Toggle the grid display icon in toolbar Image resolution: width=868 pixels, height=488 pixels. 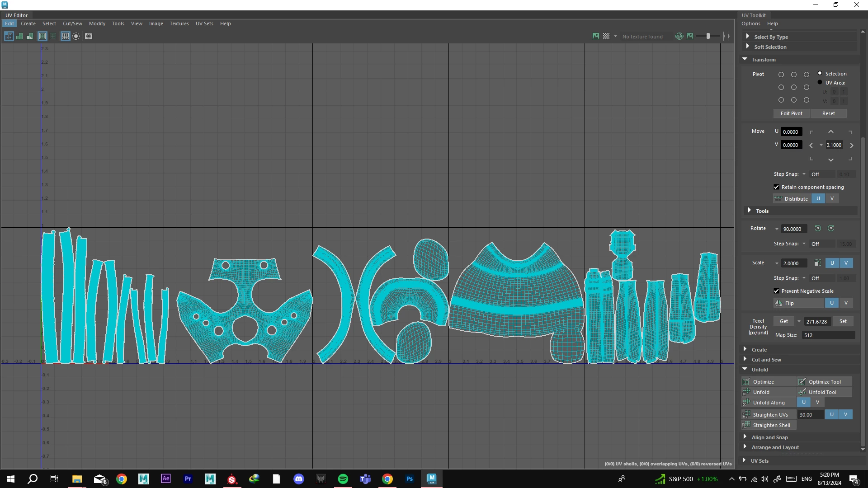[66, 36]
